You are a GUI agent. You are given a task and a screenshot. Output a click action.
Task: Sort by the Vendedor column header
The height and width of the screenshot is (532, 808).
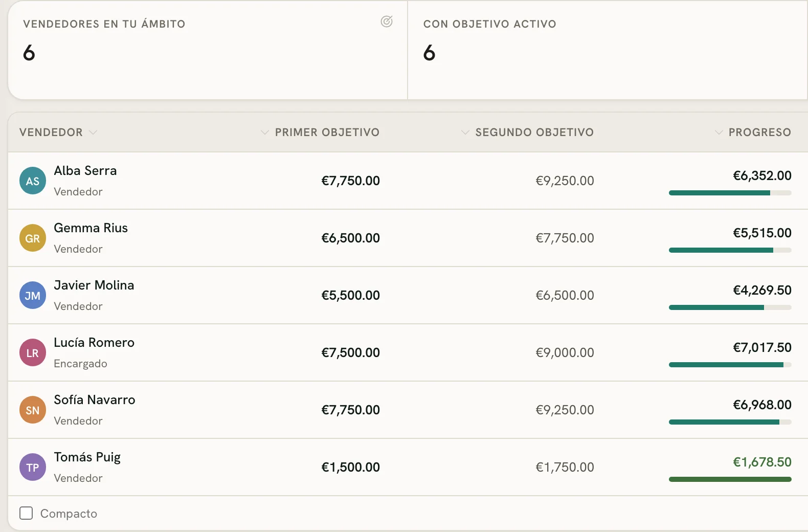(x=51, y=132)
